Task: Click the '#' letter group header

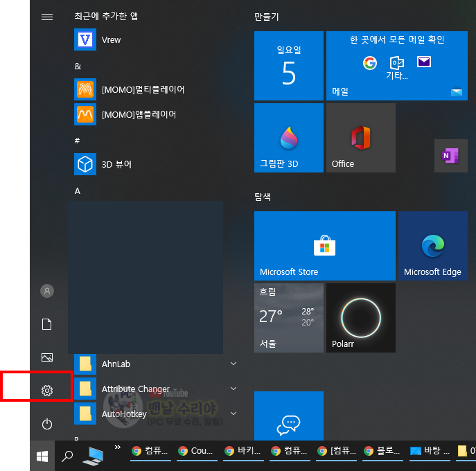Action: click(x=77, y=141)
